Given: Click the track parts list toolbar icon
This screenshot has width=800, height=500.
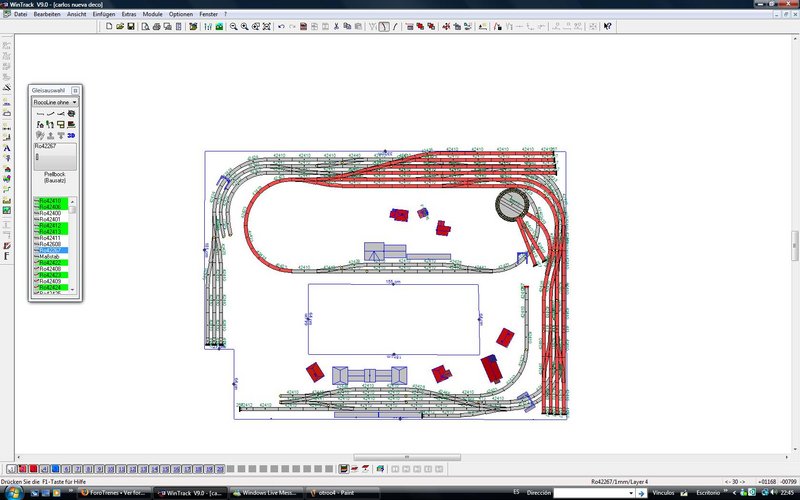Looking at the screenshot, I should [x=179, y=26].
